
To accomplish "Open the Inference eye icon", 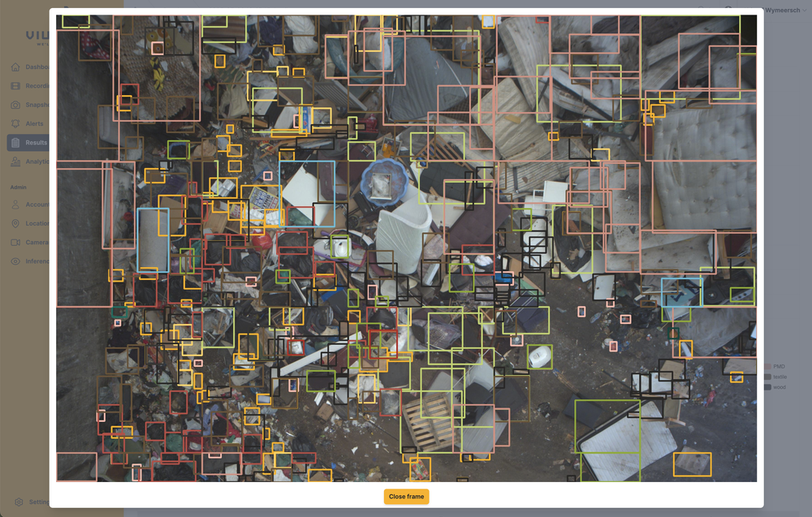I will 16,261.
